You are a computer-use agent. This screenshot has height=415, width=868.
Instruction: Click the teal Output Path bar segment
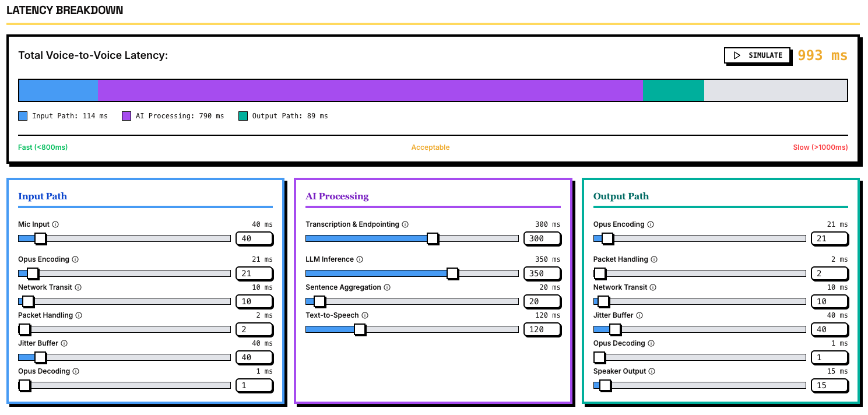coord(673,90)
